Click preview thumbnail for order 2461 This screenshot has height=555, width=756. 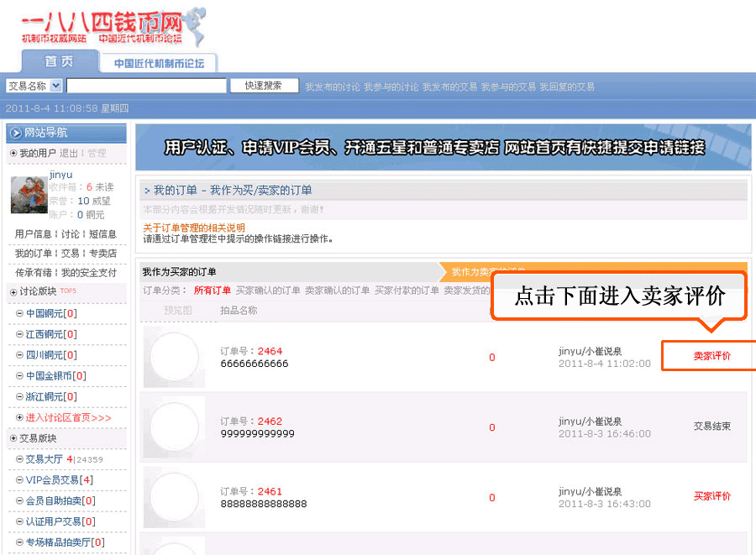pyautogui.click(x=174, y=496)
